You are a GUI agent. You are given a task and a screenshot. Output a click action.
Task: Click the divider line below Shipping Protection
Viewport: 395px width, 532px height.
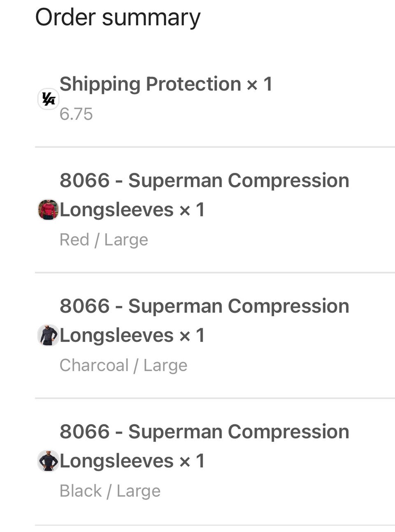215,146
